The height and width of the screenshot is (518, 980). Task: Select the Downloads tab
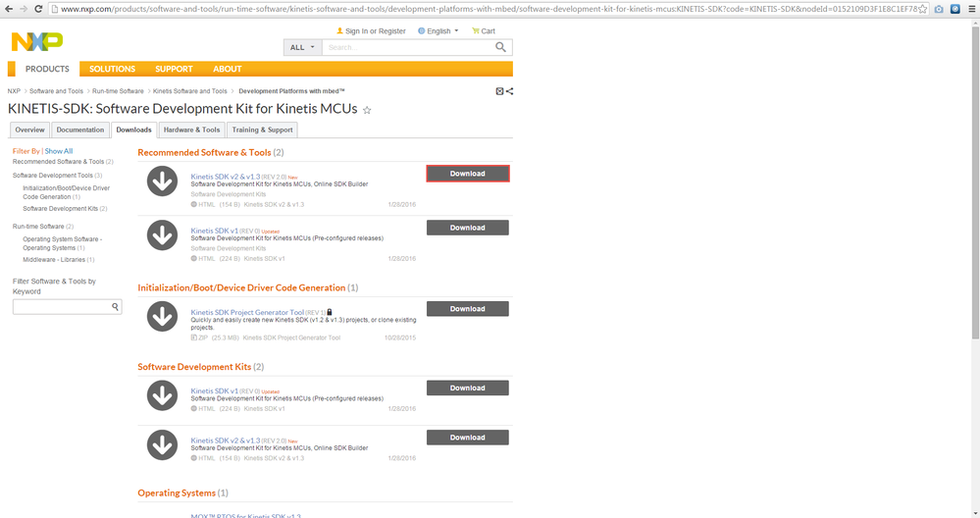tap(133, 129)
